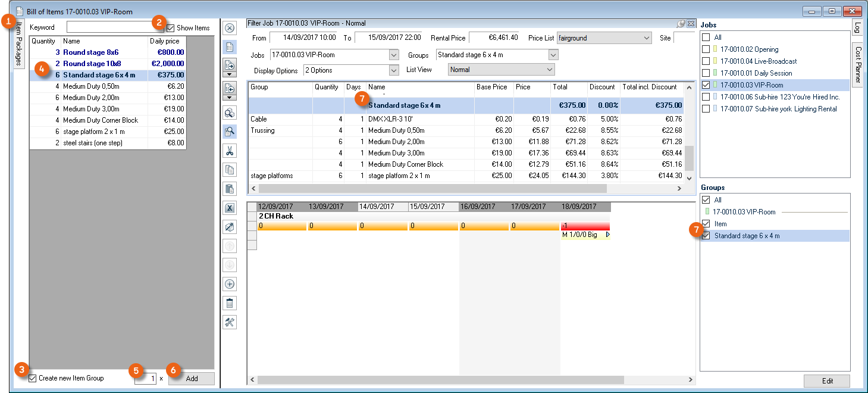Open the Price List fairground dropdown
Screen dimensions: 868x393
pyautogui.click(x=647, y=38)
